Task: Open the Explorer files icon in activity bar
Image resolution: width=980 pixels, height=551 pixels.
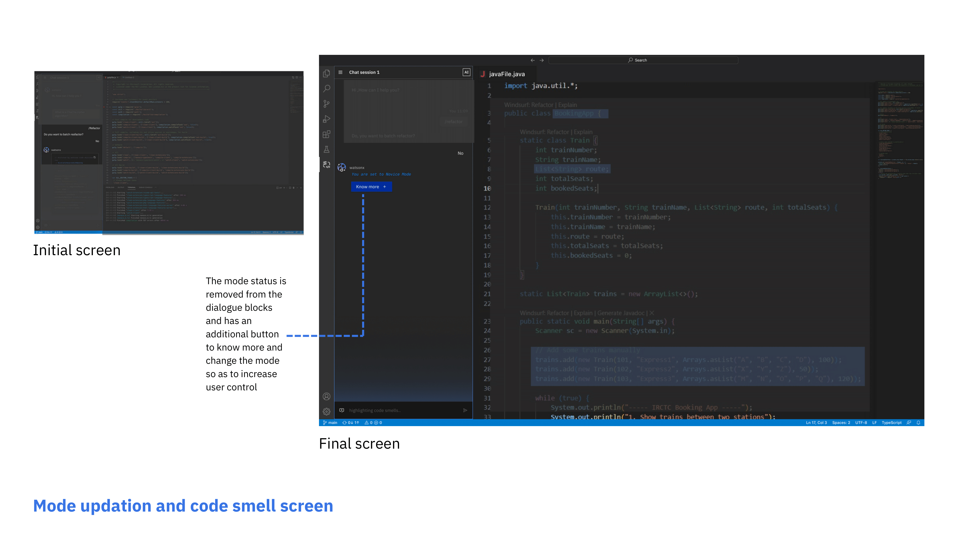Action: tap(326, 73)
